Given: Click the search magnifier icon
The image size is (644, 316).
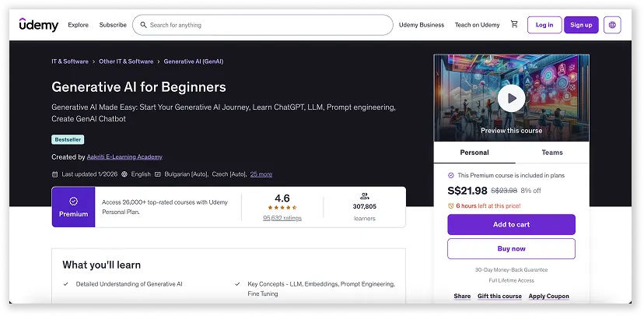Looking at the screenshot, I should tap(143, 25).
